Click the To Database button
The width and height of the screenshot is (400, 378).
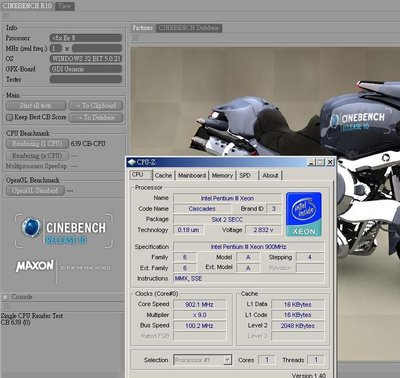(x=96, y=117)
